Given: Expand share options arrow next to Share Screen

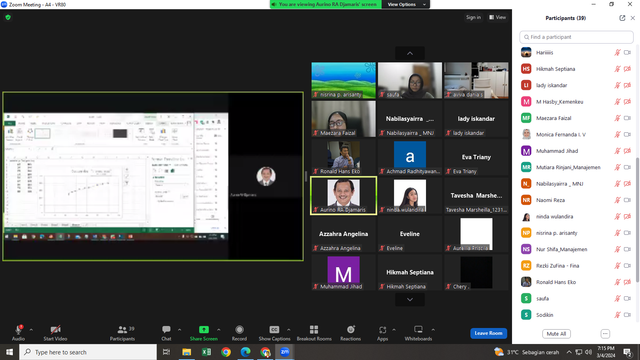Looking at the screenshot, I should (218, 330).
